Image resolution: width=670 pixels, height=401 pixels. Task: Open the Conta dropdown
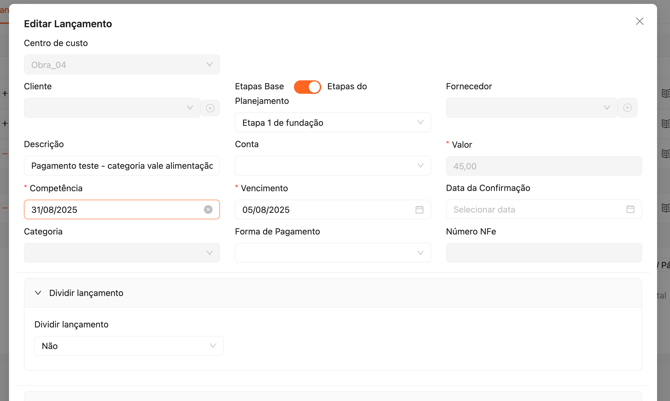332,166
